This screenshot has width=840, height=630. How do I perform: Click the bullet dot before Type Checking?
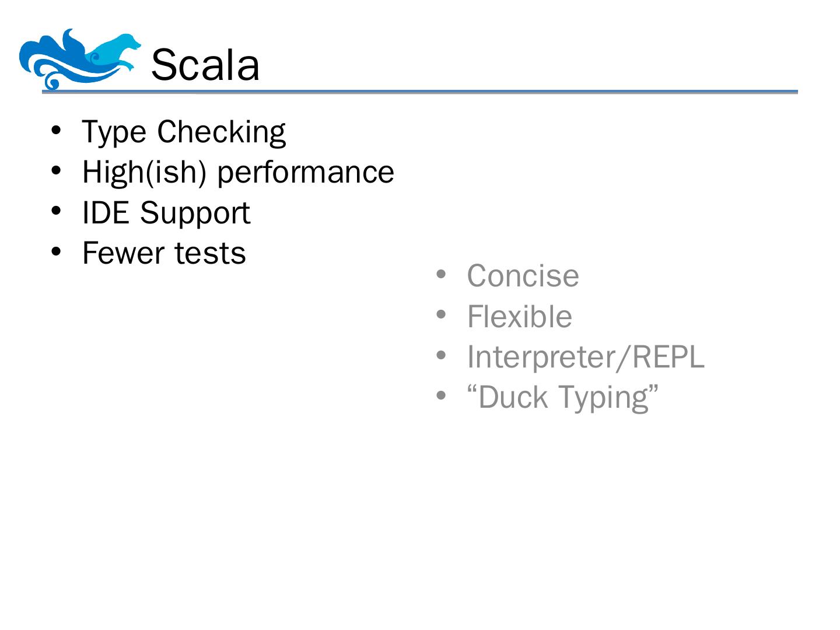pyautogui.click(x=56, y=130)
